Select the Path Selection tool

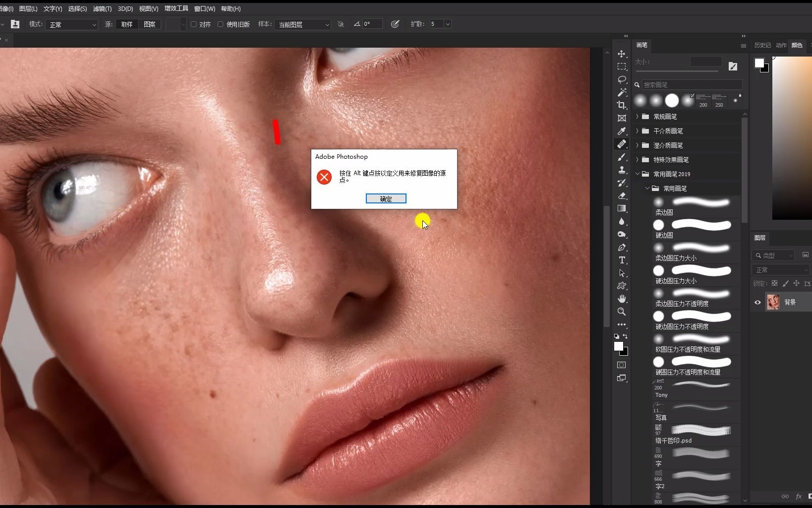(x=622, y=273)
